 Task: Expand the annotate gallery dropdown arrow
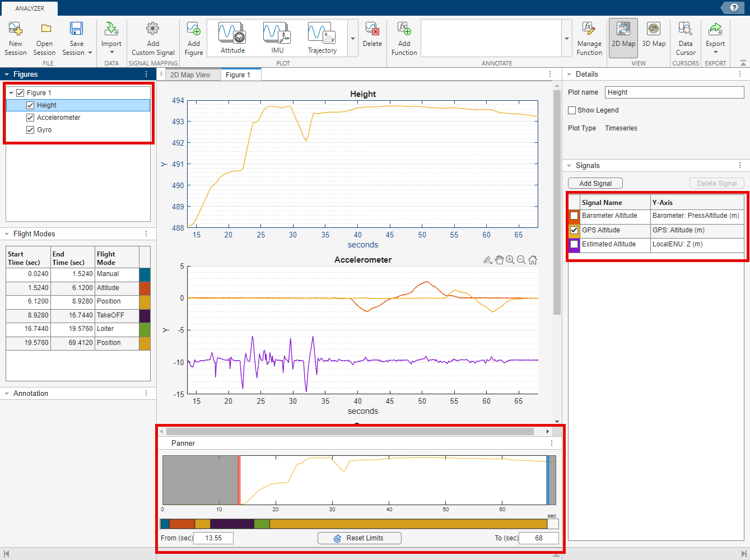click(x=567, y=39)
